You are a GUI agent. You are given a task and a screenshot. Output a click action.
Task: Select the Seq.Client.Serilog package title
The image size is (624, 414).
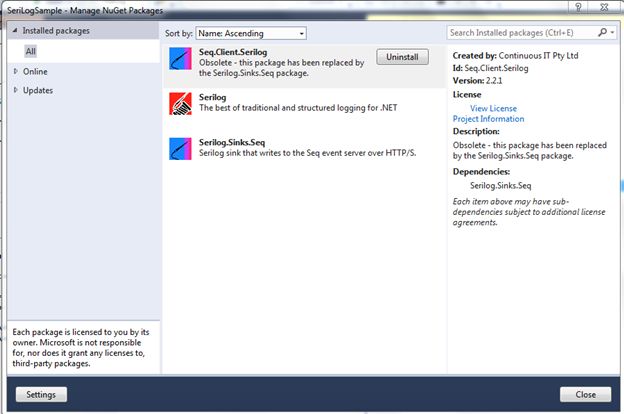[x=233, y=52]
